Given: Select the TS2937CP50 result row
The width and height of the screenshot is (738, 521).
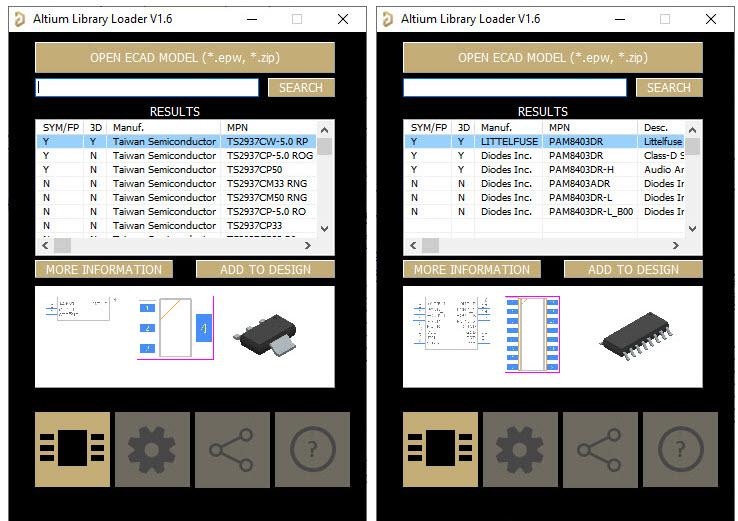Looking at the screenshot, I should pyautogui.click(x=176, y=169).
